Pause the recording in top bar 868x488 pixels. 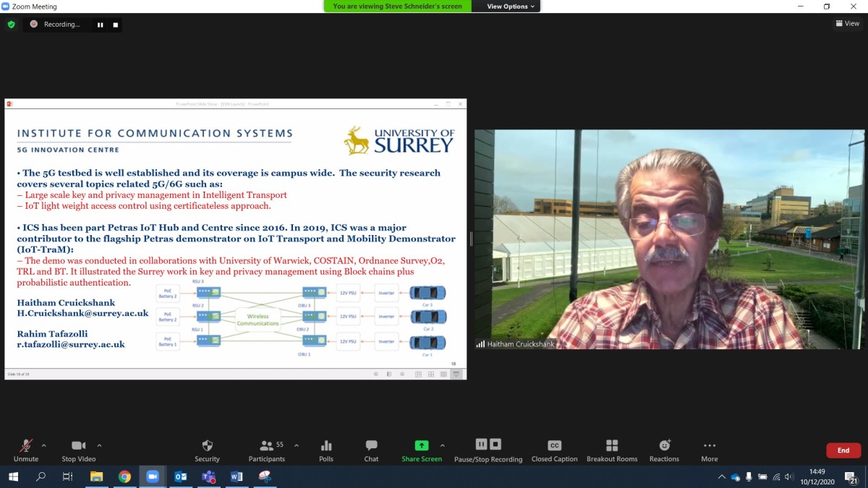(101, 25)
